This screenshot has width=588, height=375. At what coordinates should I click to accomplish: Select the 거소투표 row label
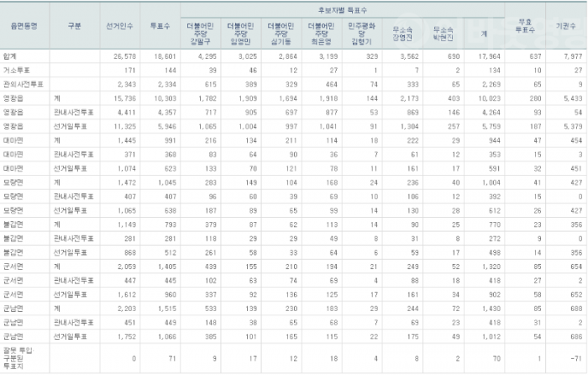pos(16,70)
